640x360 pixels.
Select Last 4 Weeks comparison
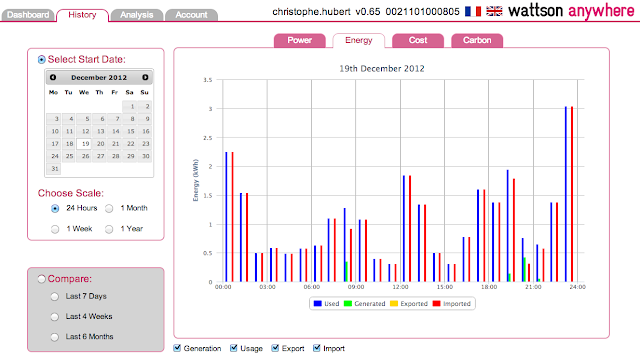[55, 317]
